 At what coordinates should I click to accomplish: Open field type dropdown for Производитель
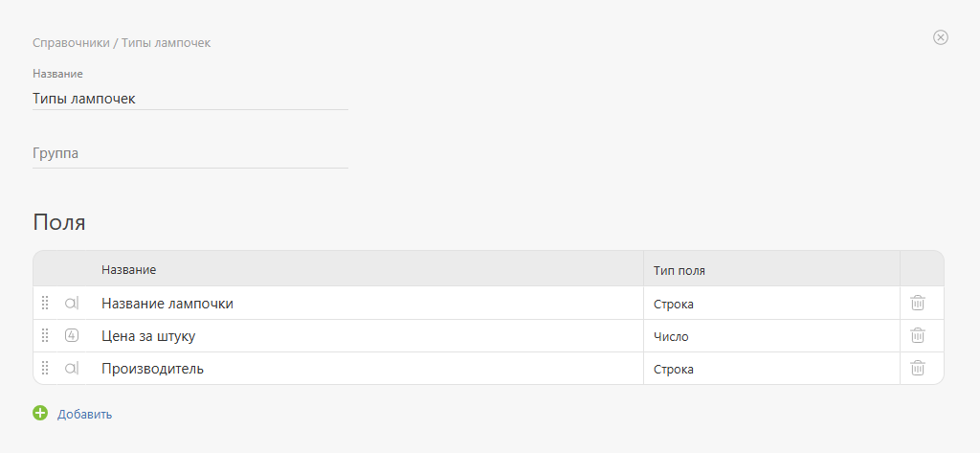(x=770, y=369)
